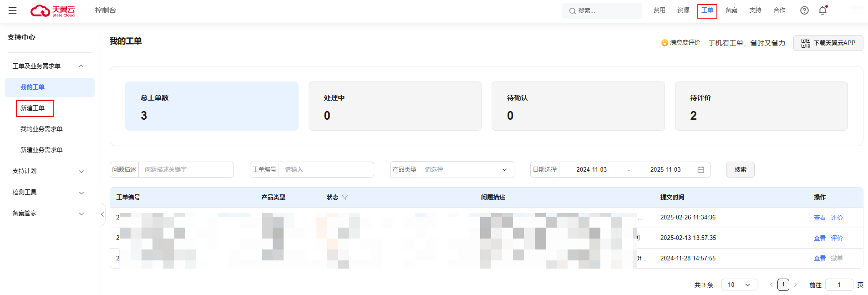Click the calendar icon in date picker
The image size is (868, 295).
point(700,170)
